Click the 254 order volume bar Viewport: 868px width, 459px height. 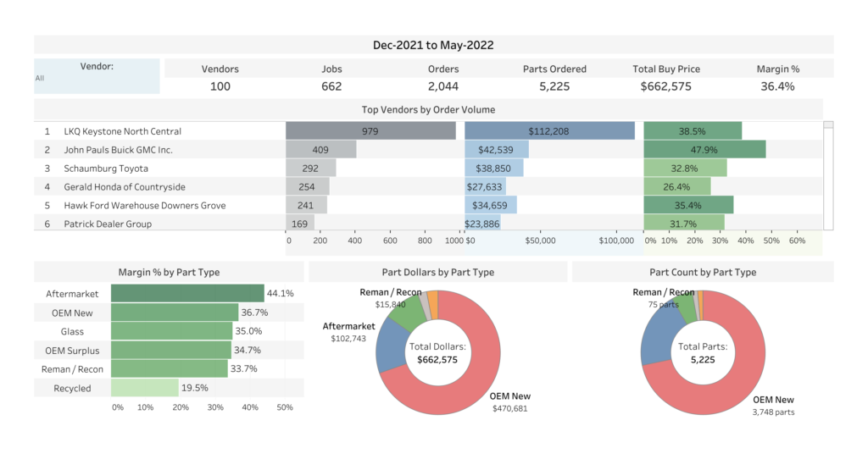(308, 186)
